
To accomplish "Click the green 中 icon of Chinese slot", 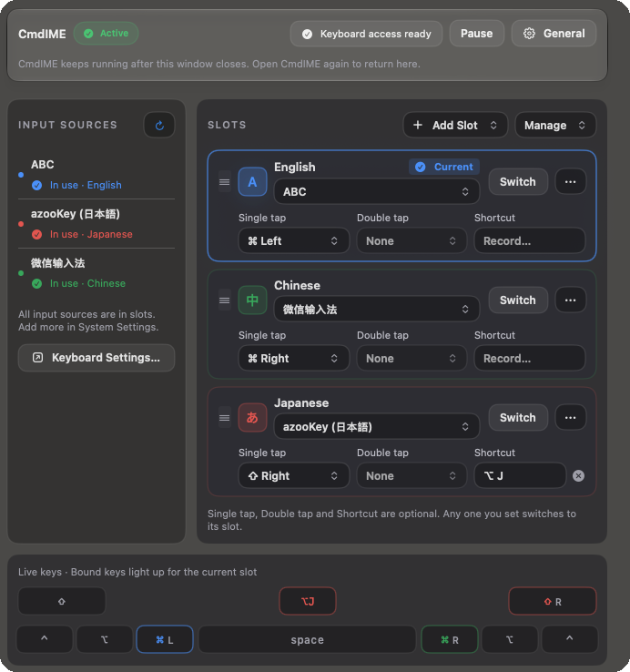I will [x=252, y=300].
